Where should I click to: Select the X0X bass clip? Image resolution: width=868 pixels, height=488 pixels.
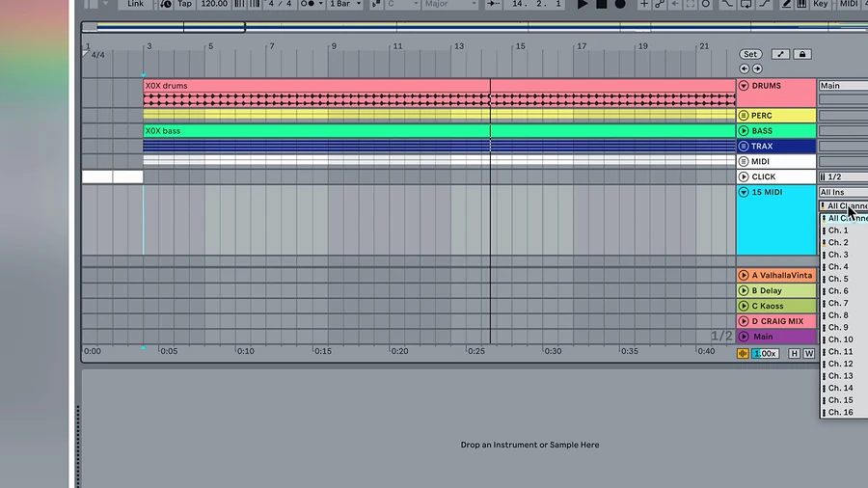pos(439,131)
